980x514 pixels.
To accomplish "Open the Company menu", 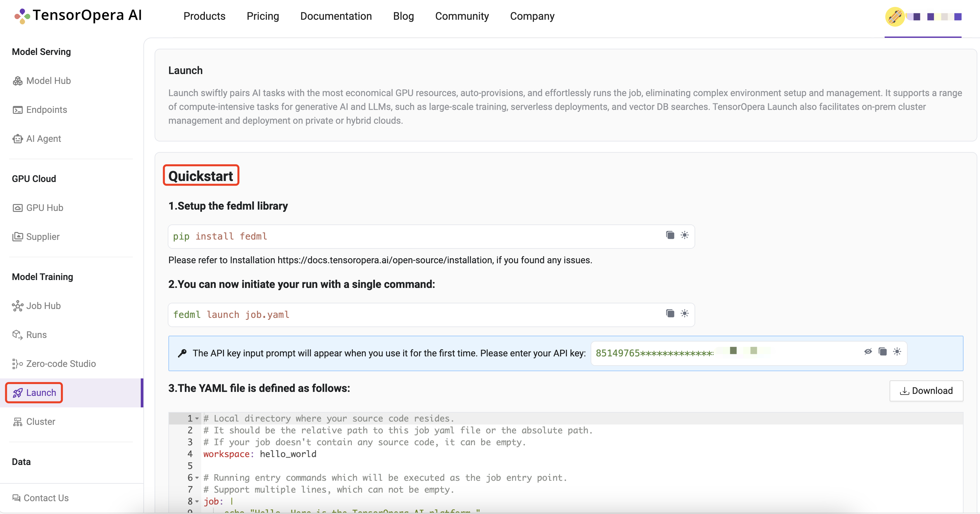I will pyautogui.click(x=532, y=16).
